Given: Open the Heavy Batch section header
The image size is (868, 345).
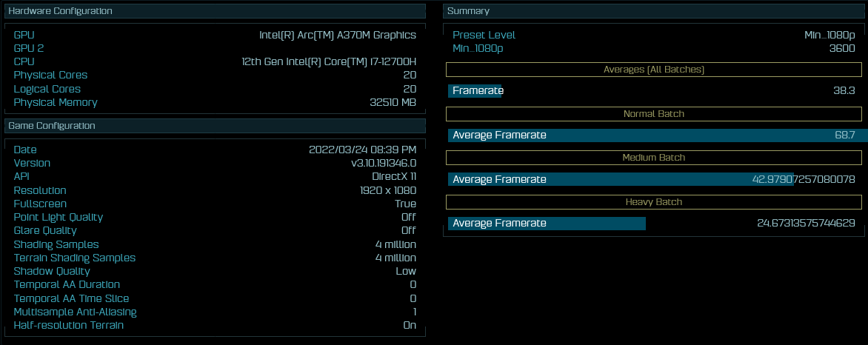Looking at the screenshot, I should pyautogui.click(x=654, y=201).
